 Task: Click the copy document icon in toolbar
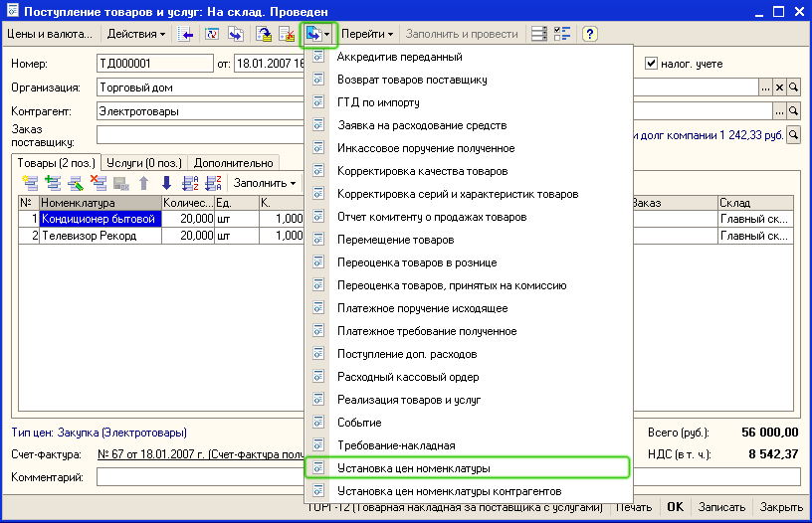click(x=236, y=34)
